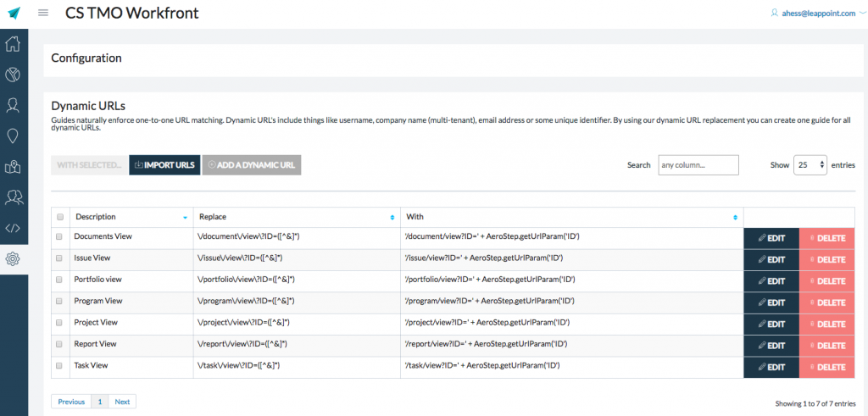868x416 pixels.
Task: Toggle the hamburger menu icon
Action: [43, 14]
